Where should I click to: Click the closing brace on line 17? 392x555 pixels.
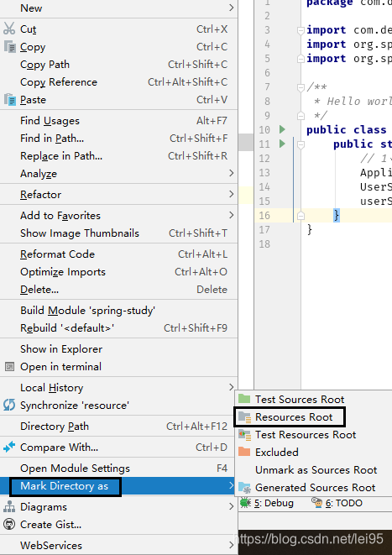pos(310,230)
